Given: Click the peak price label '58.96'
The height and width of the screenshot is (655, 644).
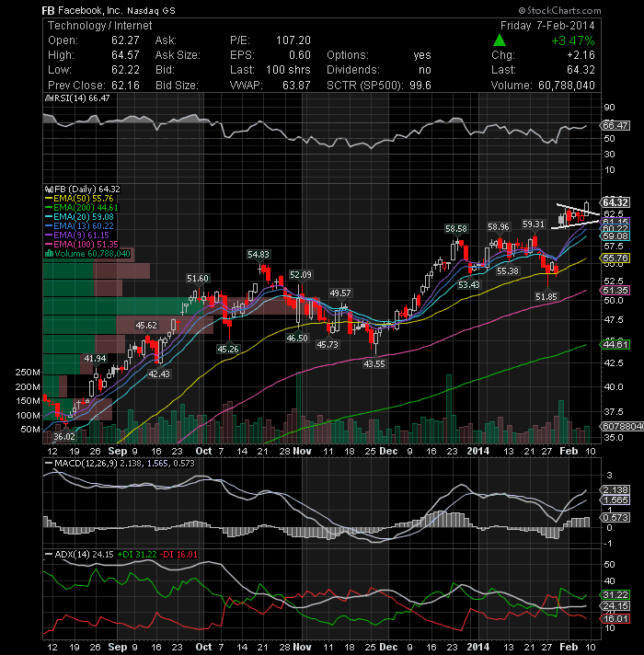Looking at the screenshot, I should pyautogui.click(x=499, y=227).
